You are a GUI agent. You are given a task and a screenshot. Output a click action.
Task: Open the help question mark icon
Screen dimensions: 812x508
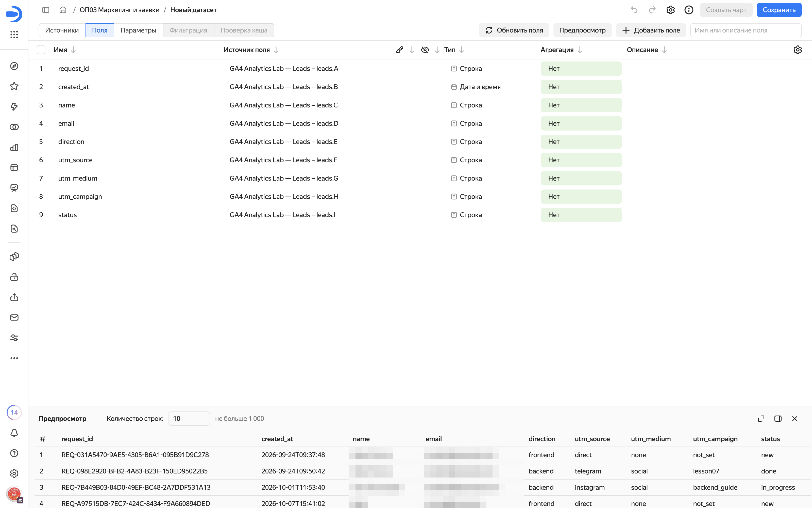coord(14,453)
